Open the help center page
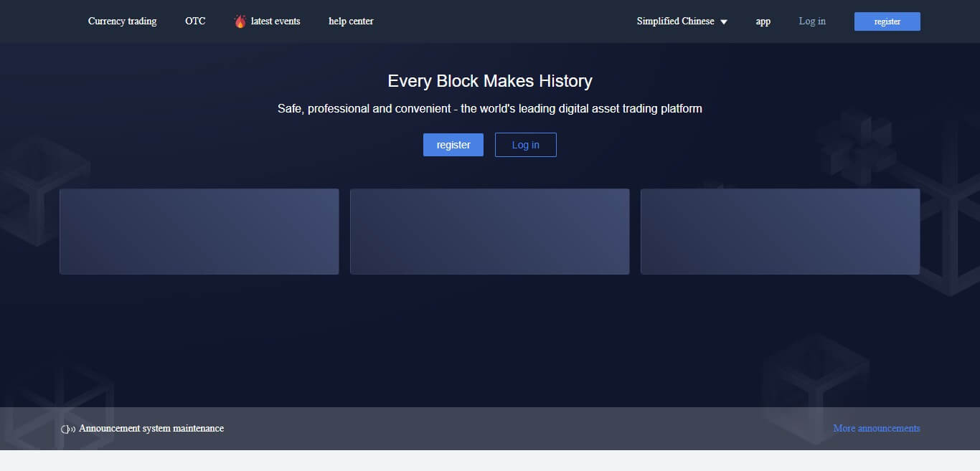 click(x=350, y=21)
